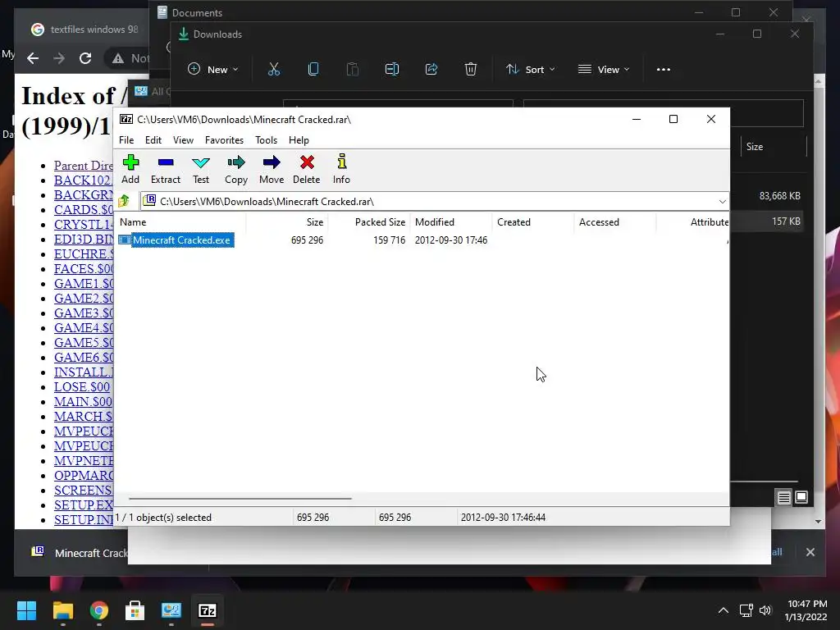840x630 pixels.
Task: Open the View menu in 7-Zip
Action: coord(183,139)
